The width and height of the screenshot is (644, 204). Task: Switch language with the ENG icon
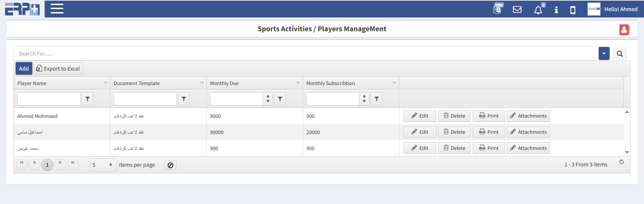click(x=497, y=9)
